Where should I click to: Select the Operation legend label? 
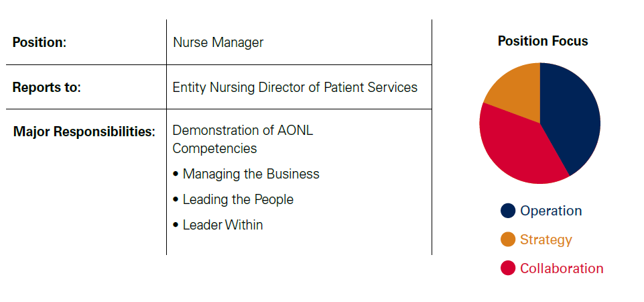pyautogui.click(x=551, y=211)
